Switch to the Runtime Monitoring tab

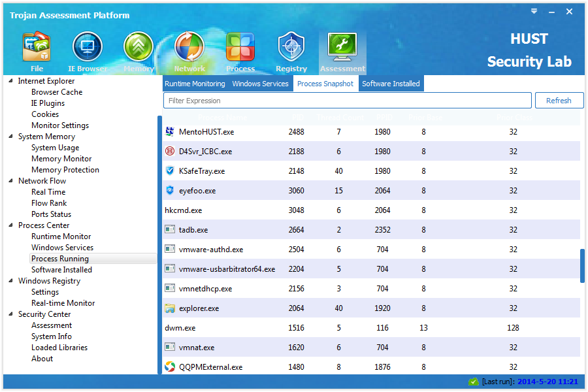195,84
